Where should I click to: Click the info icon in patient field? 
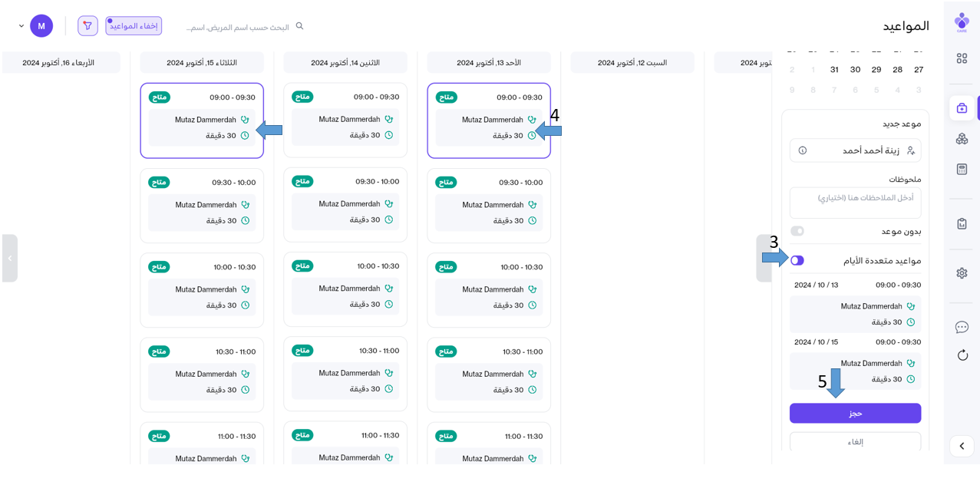point(803,150)
